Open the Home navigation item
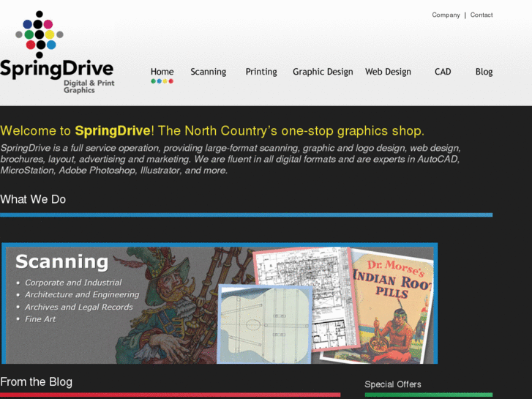Screen dimensions: 532x399 tap(162, 72)
